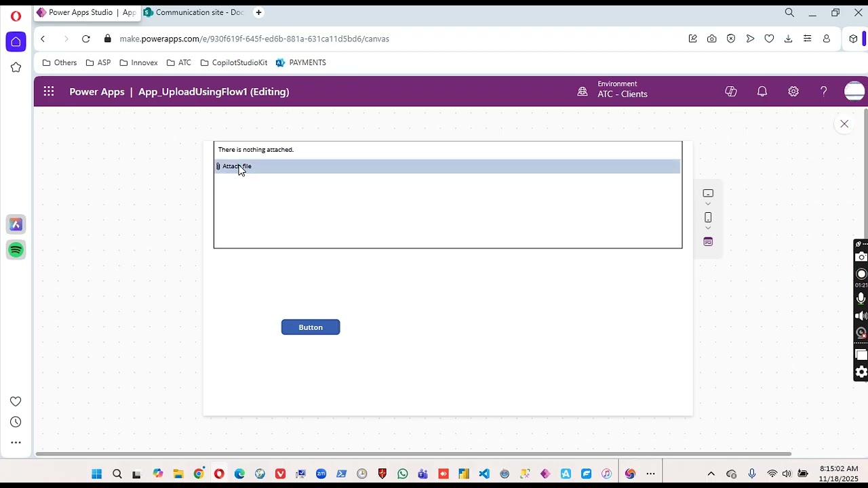Open the Opera snapshot camera icon
868x488 pixels.
pos(711,39)
